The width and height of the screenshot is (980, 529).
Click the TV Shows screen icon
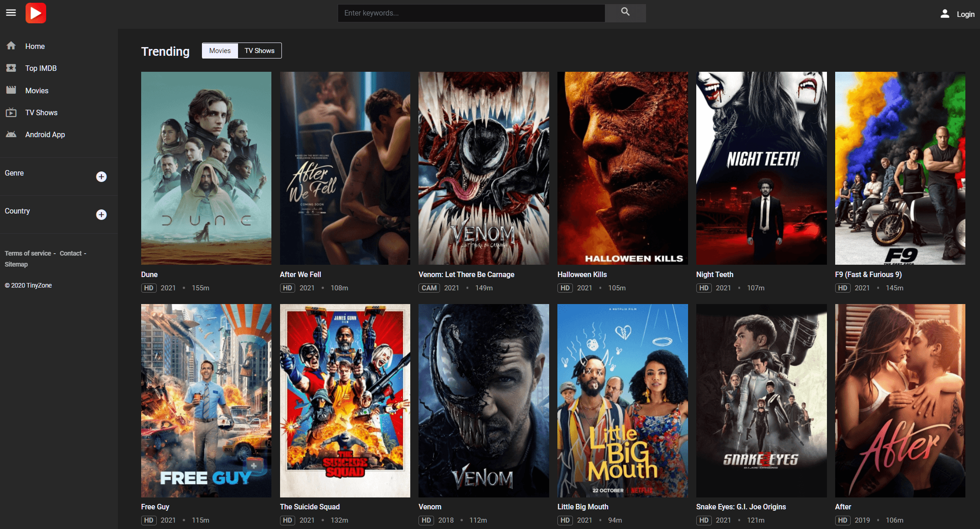point(11,112)
